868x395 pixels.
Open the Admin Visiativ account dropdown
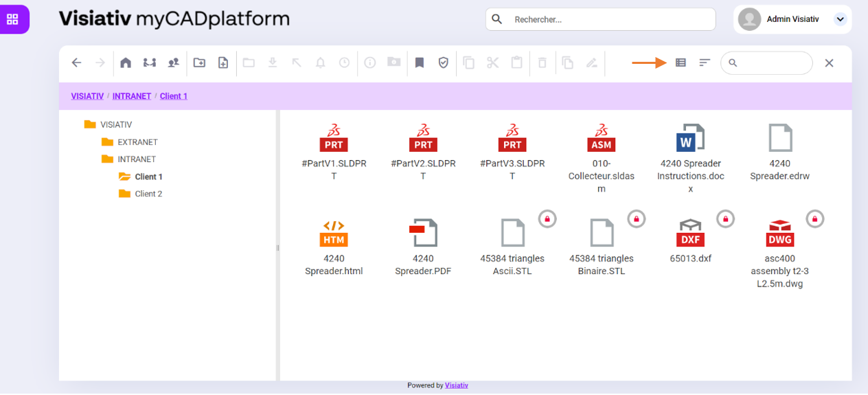(x=840, y=19)
